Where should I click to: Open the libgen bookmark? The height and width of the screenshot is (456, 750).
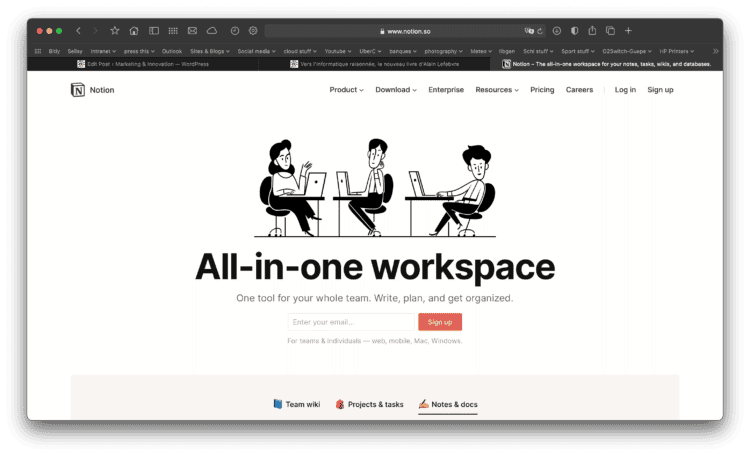click(x=507, y=51)
